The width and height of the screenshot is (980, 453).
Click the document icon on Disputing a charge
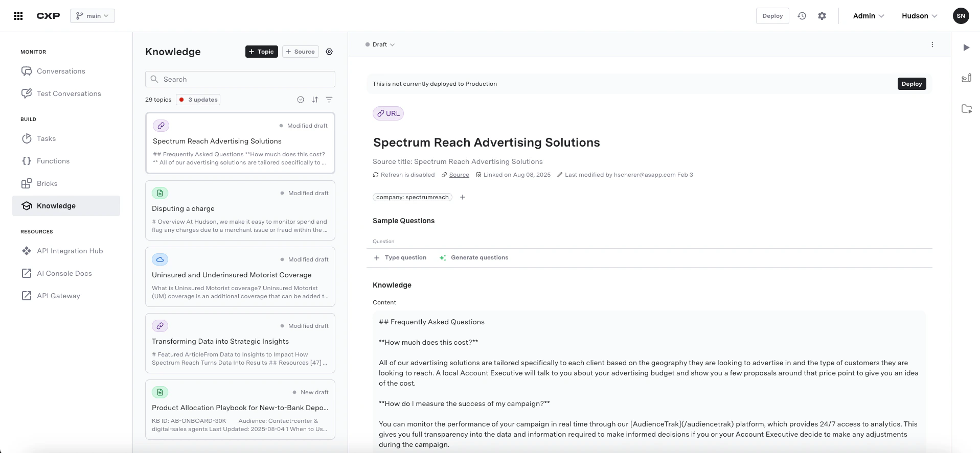160,193
